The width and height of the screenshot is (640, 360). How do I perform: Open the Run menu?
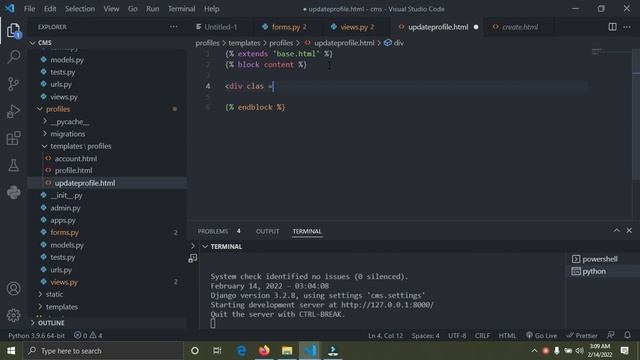[153, 9]
